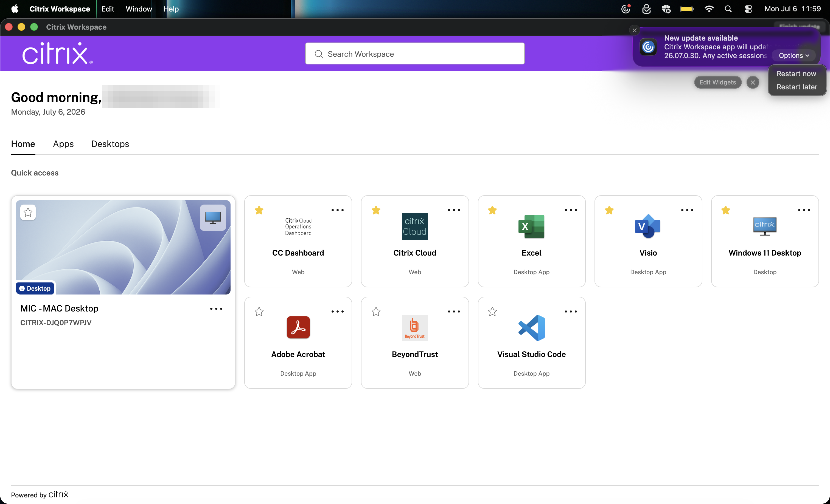Open the three-dot menu on Windows 11 Desktop
Image resolution: width=830 pixels, height=504 pixels.
804,210
